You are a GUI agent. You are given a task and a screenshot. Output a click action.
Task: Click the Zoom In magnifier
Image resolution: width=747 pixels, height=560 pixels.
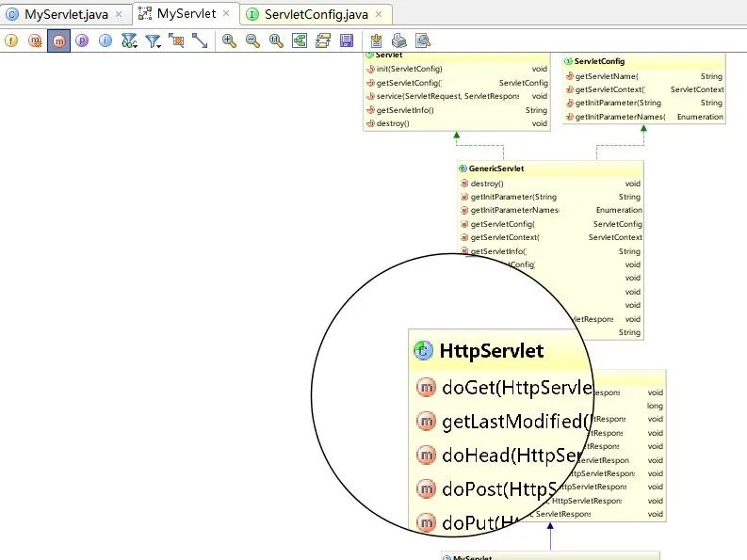click(229, 41)
